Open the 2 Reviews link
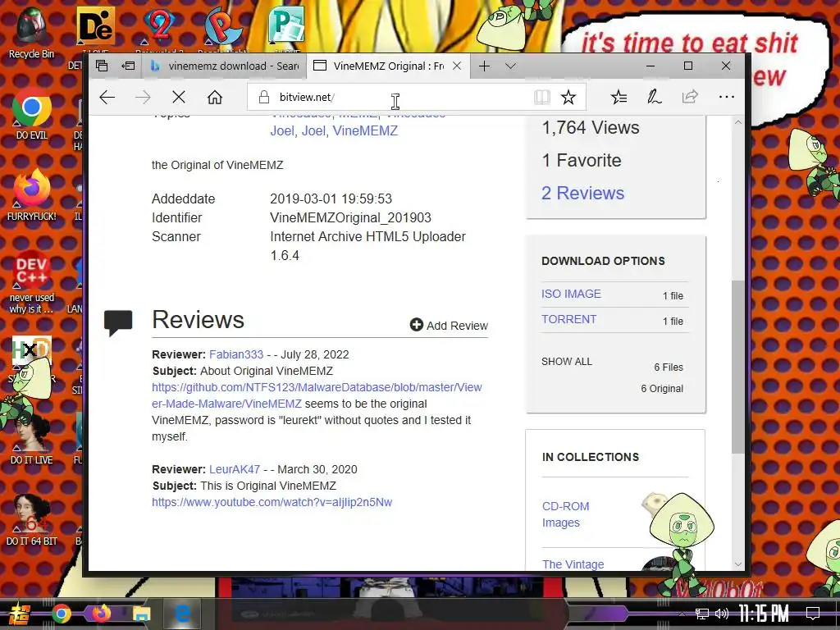 pos(582,193)
